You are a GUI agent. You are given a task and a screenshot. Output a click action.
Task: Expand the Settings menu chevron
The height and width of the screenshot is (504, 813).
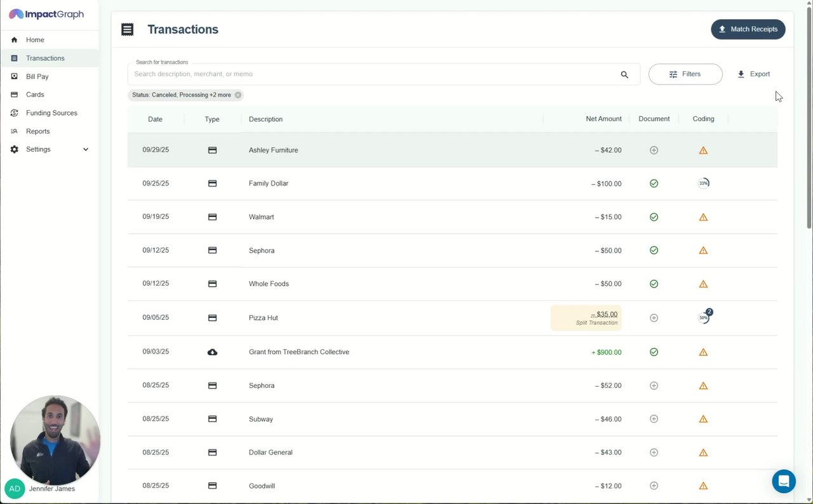[86, 150]
